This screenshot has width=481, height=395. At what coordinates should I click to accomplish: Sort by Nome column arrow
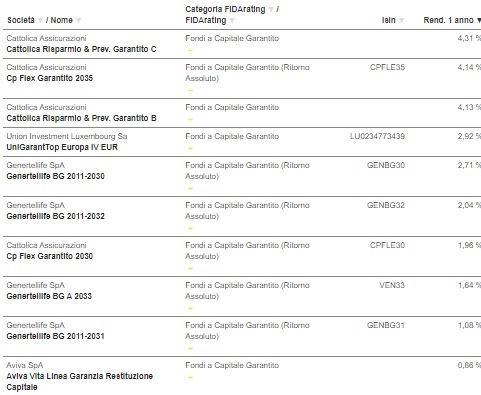78,21
